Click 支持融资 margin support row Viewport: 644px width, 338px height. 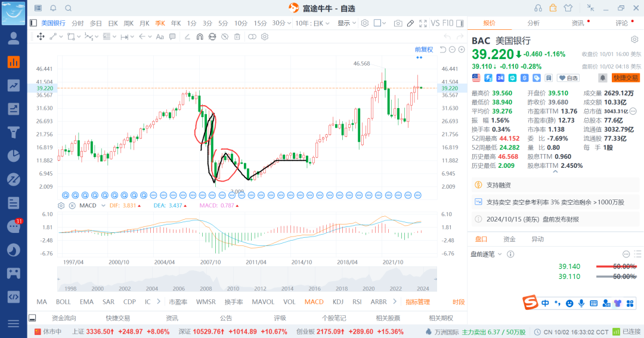click(x=555, y=185)
